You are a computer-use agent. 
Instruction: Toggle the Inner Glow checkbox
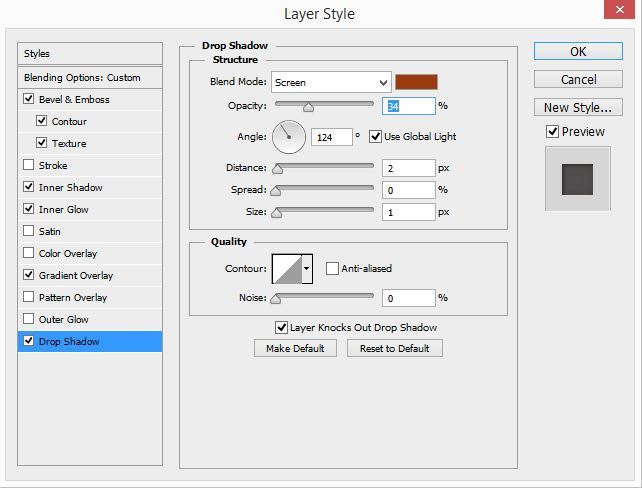point(29,209)
